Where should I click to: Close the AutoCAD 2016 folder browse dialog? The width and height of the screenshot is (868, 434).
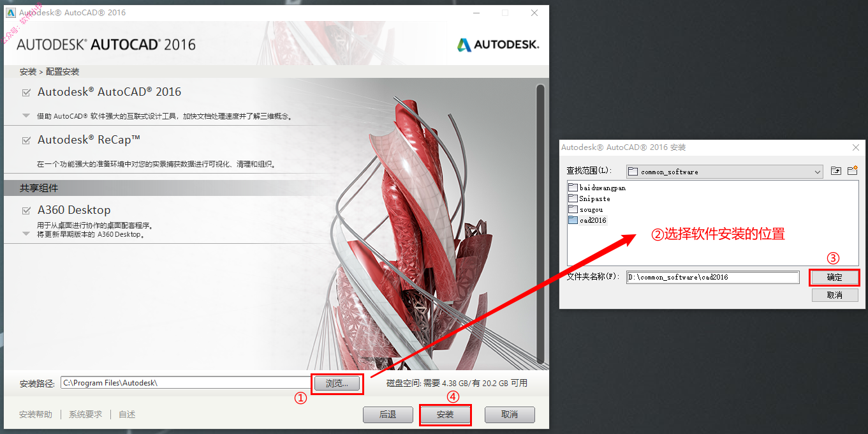(856, 147)
